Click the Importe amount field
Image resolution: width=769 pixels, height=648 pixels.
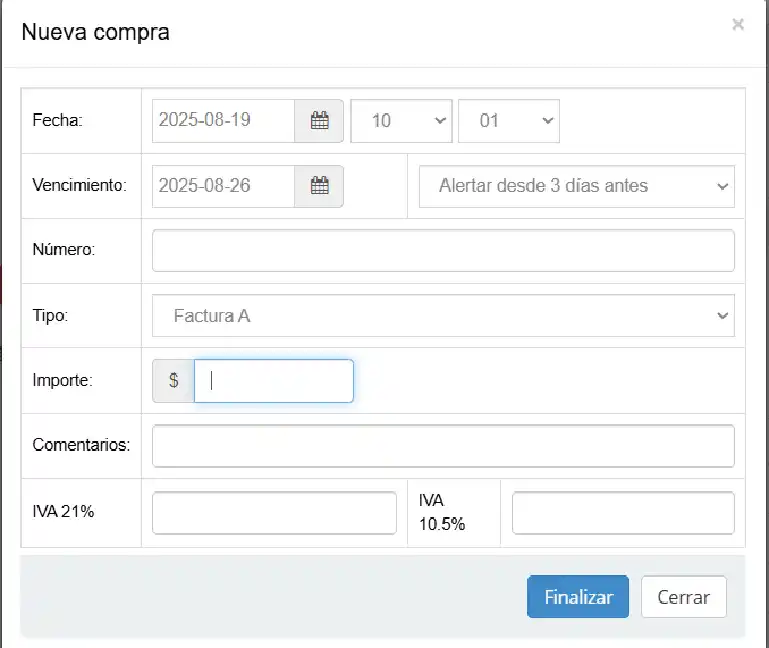274,381
